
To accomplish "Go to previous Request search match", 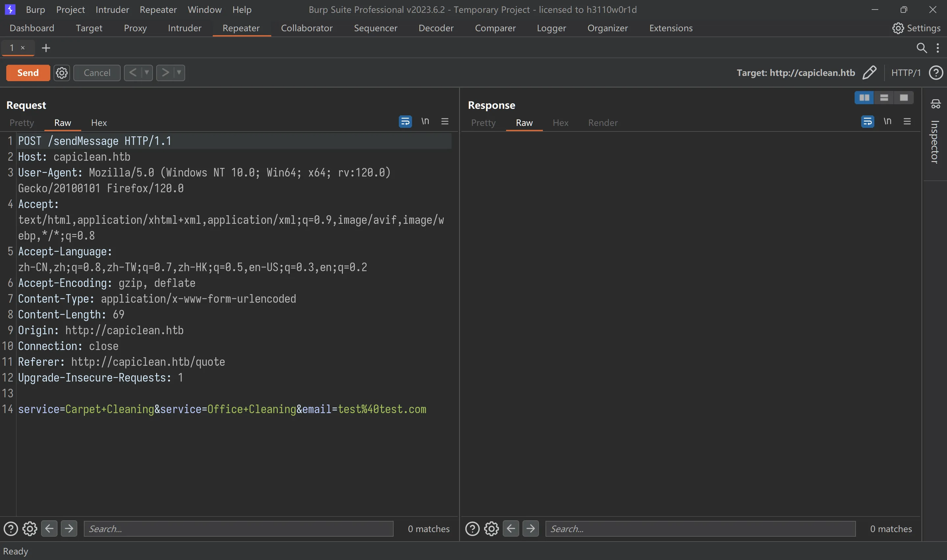I will coord(49,528).
